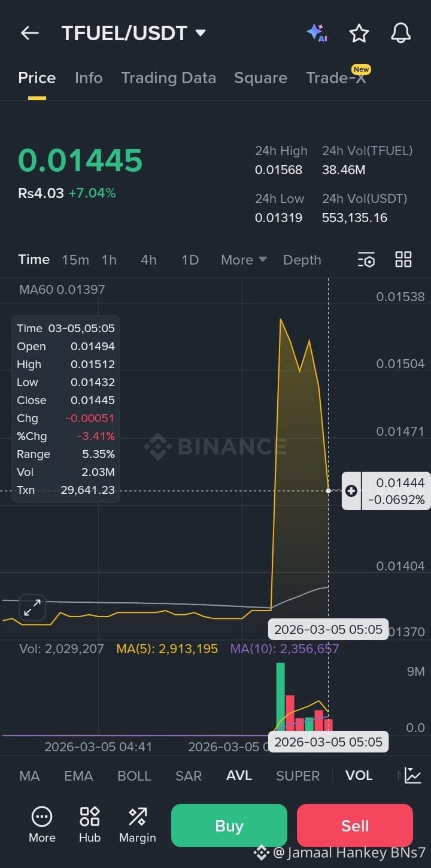Open the More options menu at bottom
Screen dimensions: 431x868
42,824
